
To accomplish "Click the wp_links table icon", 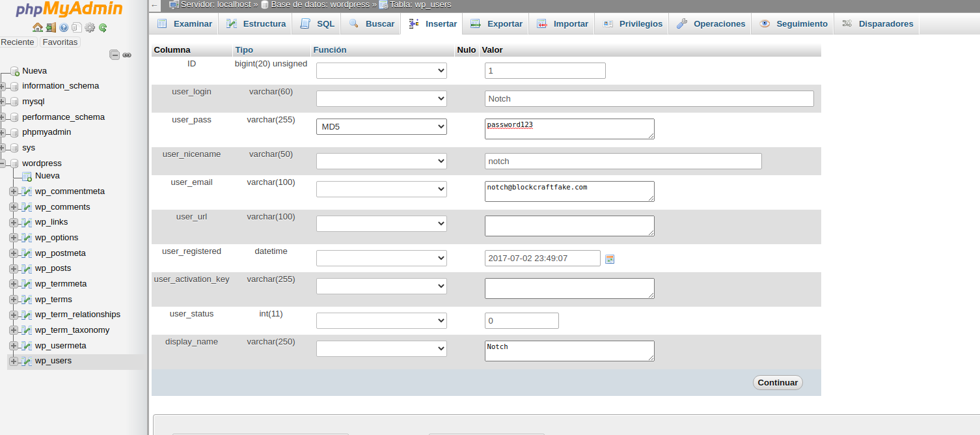I will (27, 222).
